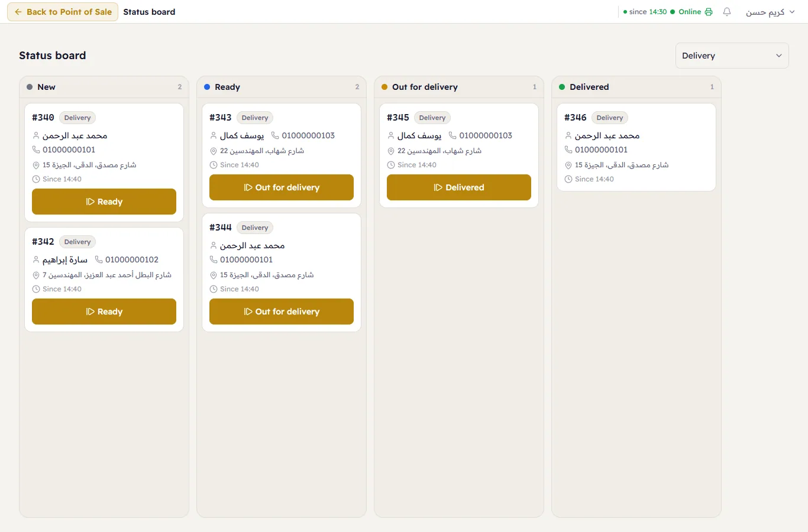
Task: Click Since 14:40 on order #345
Action: click(x=417, y=165)
